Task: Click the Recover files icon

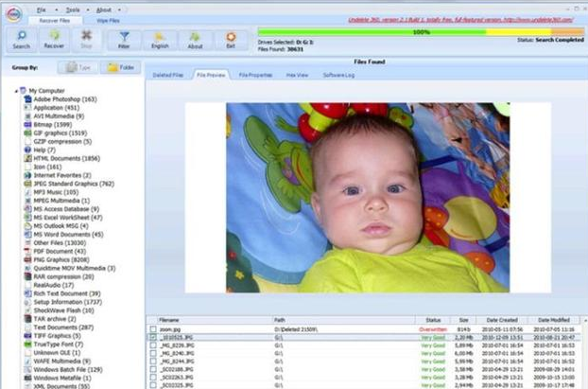Action: pos(54,38)
